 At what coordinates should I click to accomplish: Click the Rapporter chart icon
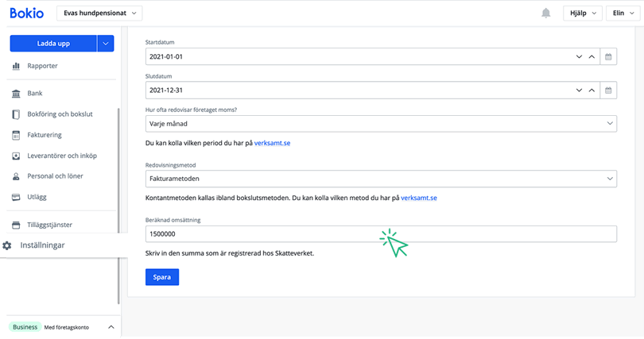[x=16, y=66]
